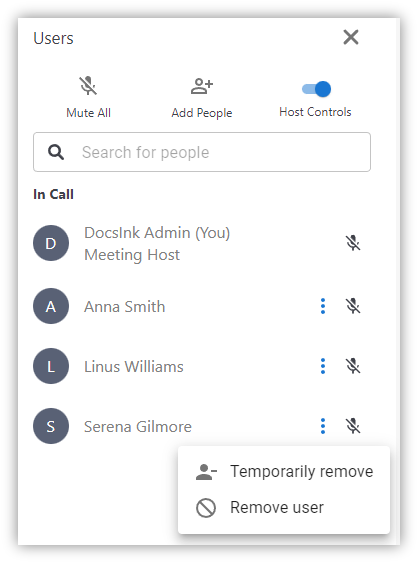418x563 pixels.
Task: Close the Users panel
Action: point(351,37)
